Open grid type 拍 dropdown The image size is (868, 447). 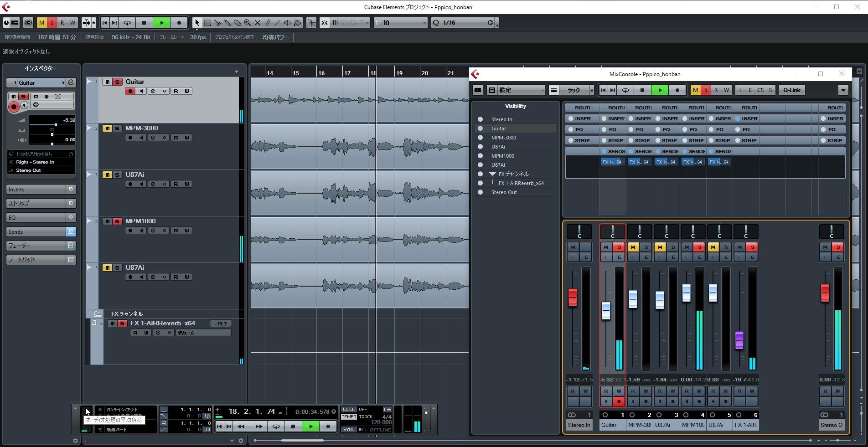[x=401, y=23]
